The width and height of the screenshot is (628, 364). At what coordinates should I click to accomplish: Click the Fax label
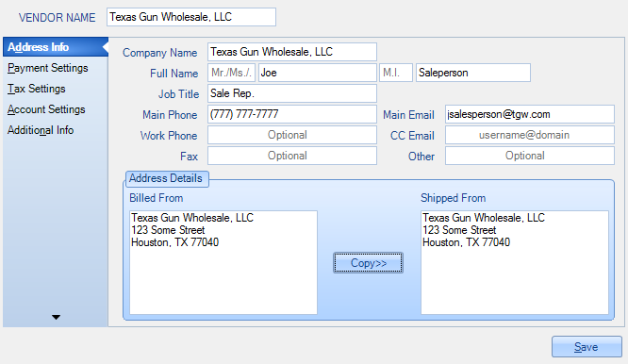(189, 157)
